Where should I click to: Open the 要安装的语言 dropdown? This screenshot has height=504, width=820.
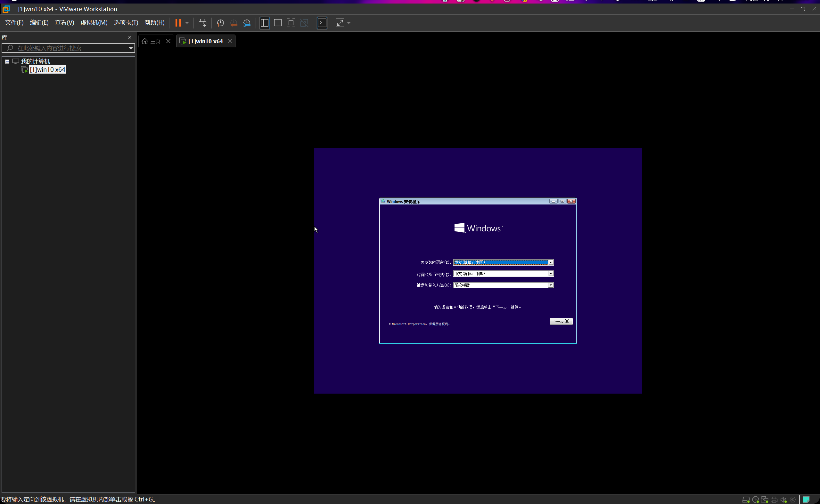[504, 262]
